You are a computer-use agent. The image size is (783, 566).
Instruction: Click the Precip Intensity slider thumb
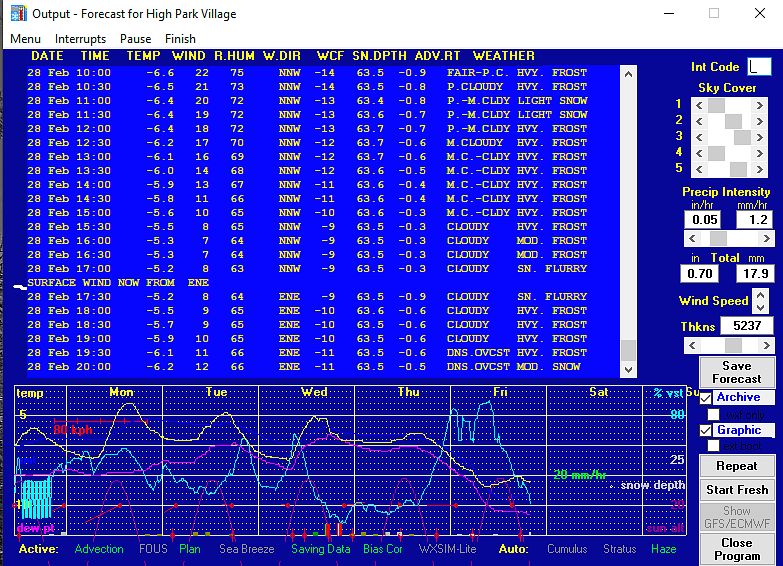(718, 238)
